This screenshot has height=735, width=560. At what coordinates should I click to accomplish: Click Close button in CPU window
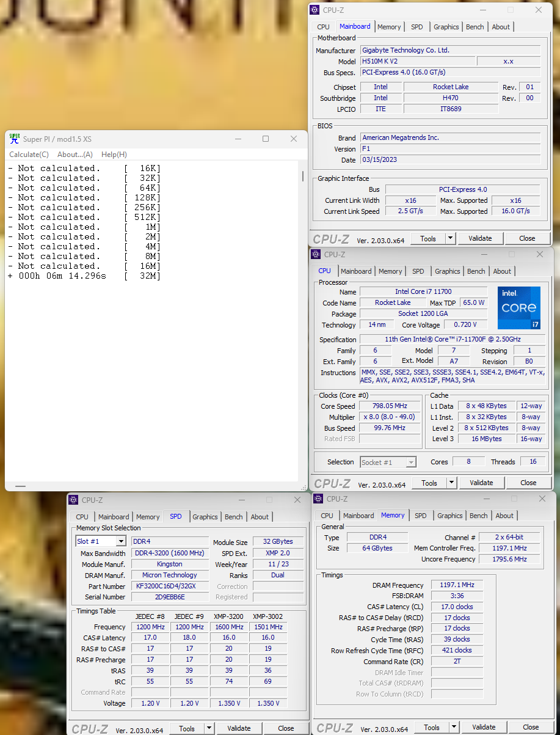click(528, 483)
